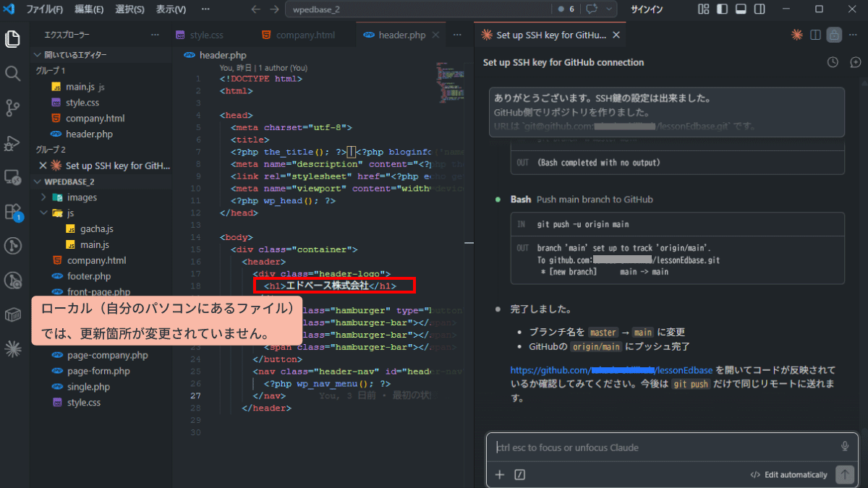Open the Explorer view in activity bar
The height and width of the screenshot is (488, 868).
click(12, 38)
